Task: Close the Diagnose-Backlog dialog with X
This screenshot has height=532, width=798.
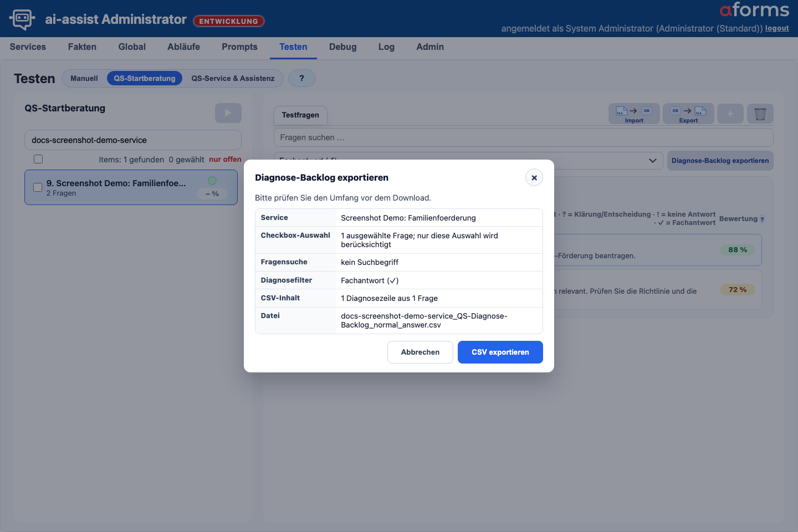Action: (534, 177)
